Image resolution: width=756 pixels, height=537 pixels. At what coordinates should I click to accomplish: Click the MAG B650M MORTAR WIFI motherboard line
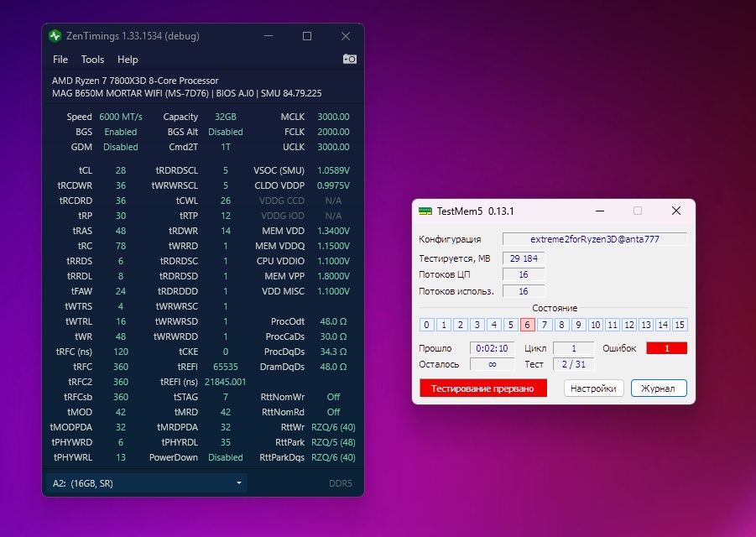tap(186, 93)
